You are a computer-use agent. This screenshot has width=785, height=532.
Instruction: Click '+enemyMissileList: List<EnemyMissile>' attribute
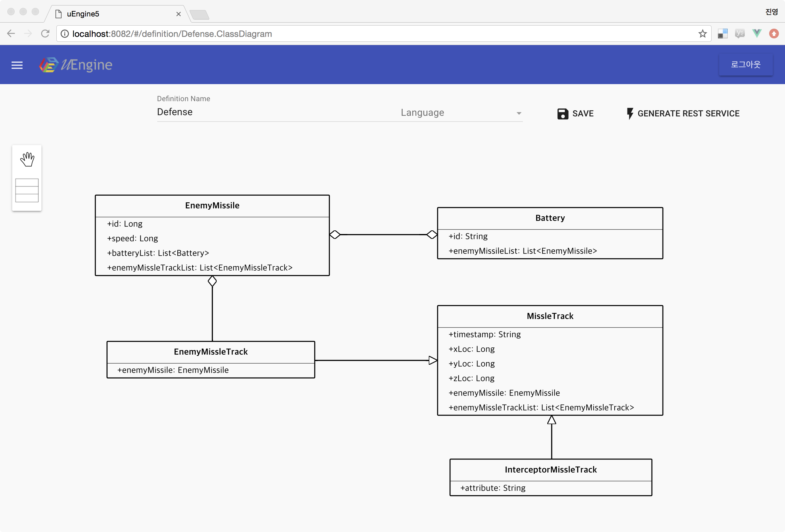click(523, 251)
